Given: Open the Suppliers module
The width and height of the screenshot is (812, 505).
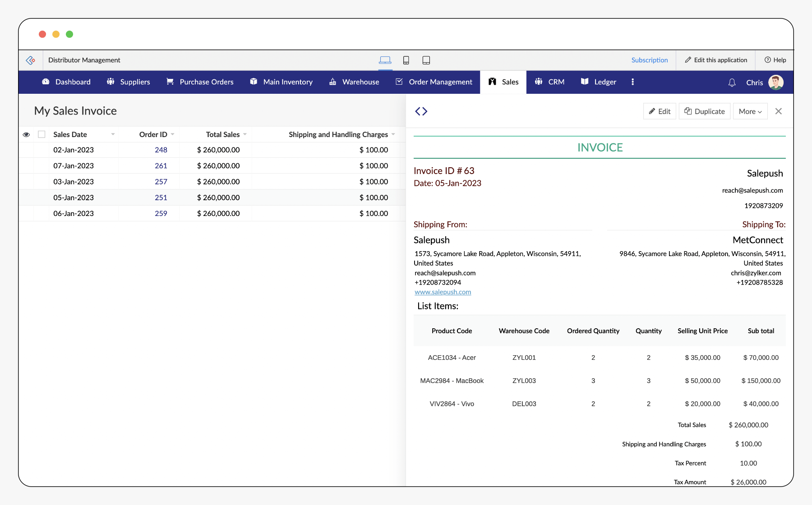Looking at the screenshot, I should pos(134,82).
